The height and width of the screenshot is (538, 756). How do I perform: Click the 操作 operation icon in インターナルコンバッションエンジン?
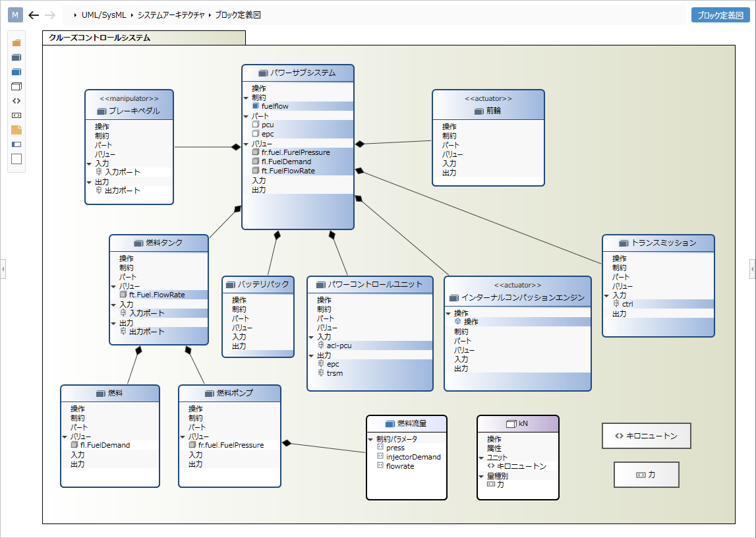point(457,321)
